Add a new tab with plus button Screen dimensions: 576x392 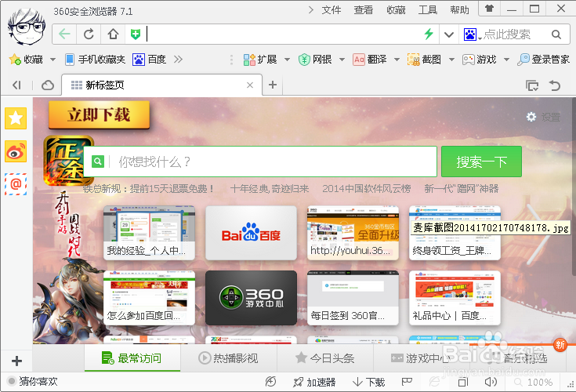(273, 85)
